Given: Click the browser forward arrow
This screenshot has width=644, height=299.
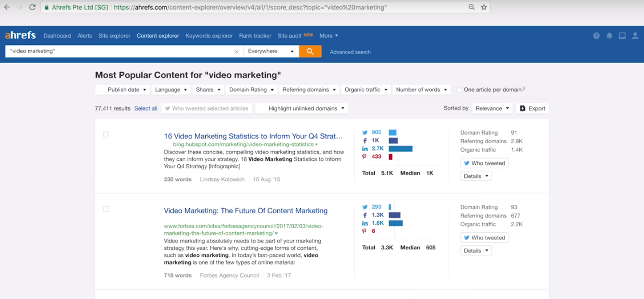Looking at the screenshot, I should [20, 7].
